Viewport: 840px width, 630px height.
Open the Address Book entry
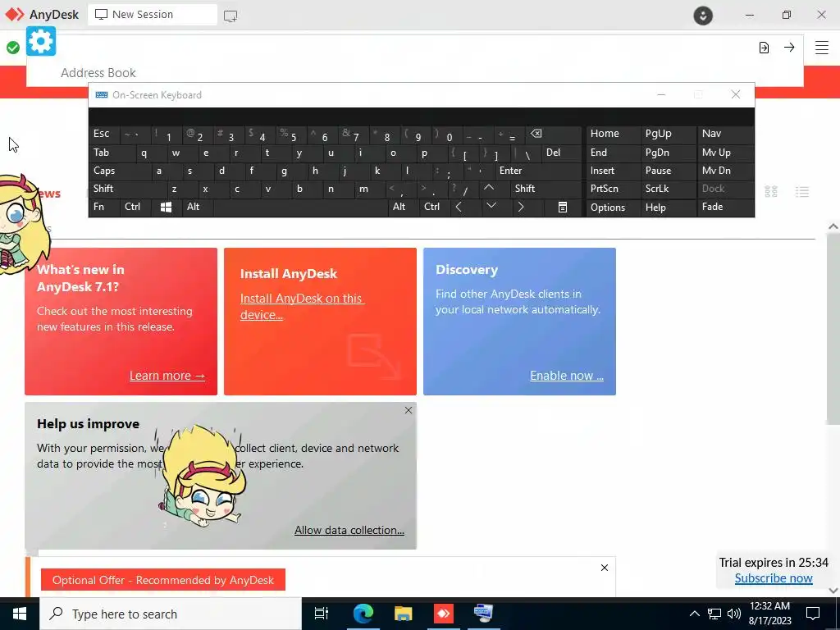98,73
